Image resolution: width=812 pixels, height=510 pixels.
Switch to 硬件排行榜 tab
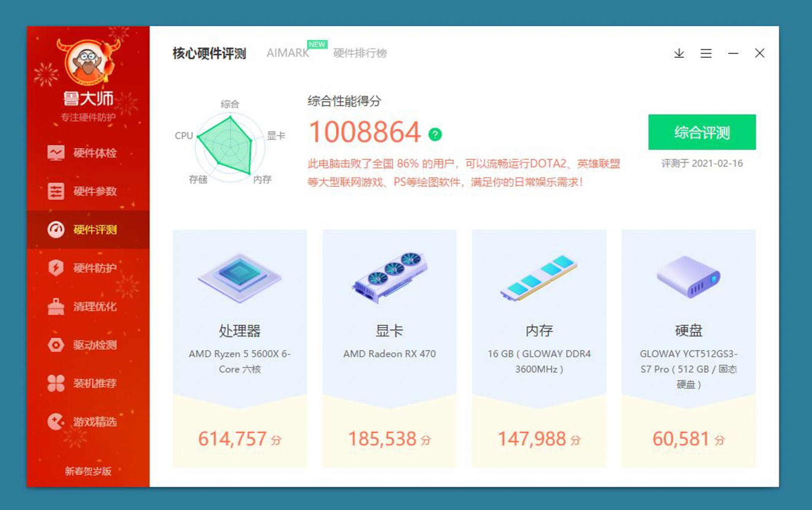(x=360, y=53)
